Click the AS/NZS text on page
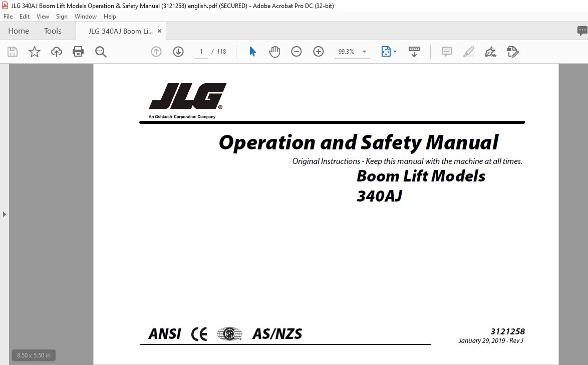This screenshot has height=365, width=588. (x=277, y=334)
